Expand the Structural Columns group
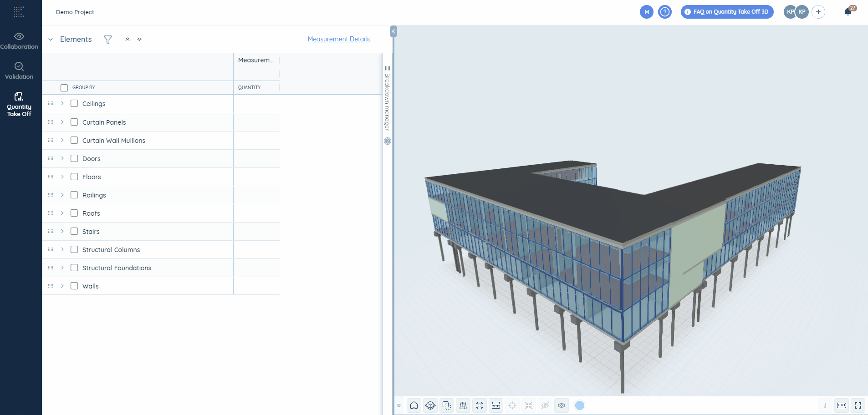Image resolution: width=868 pixels, height=415 pixels. 62,249
